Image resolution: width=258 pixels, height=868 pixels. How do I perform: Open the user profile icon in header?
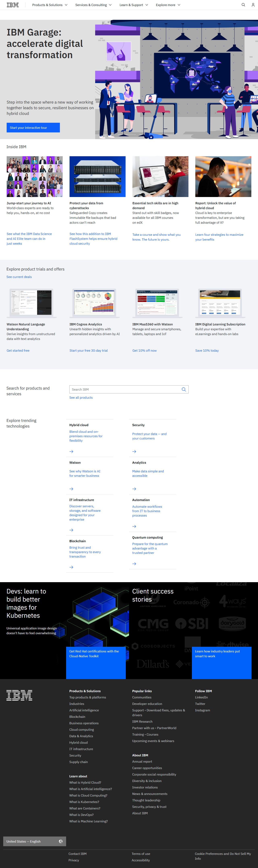coord(253,5)
